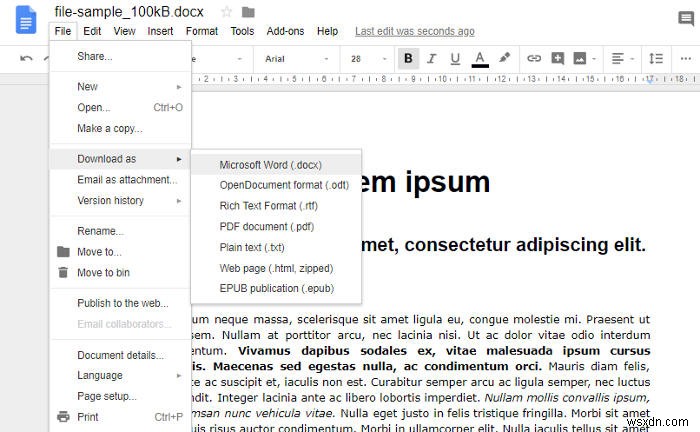Screen dimensions: 700x432
Task: Click the text alignment icon
Action: tap(617, 58)
